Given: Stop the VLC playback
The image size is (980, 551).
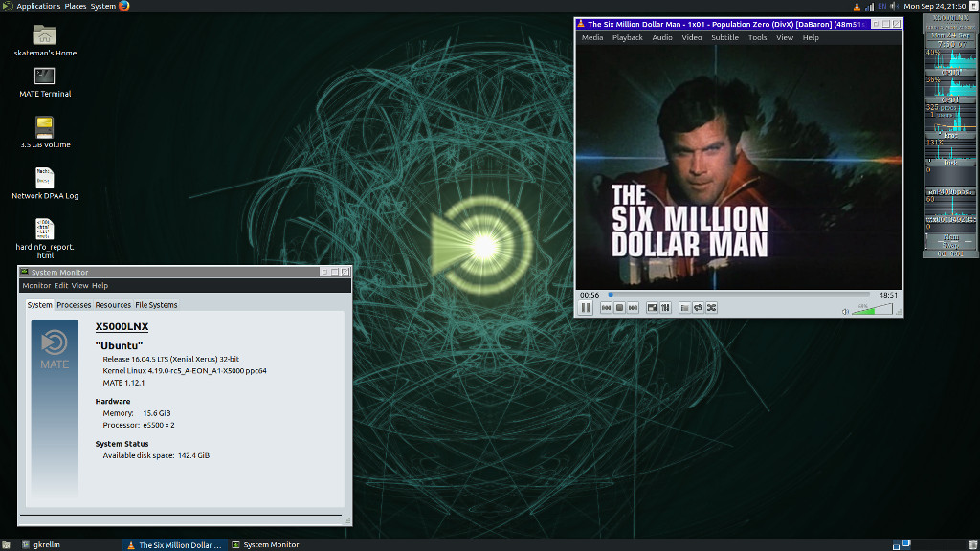Looking at the screenshot, I should click(x=619, y=307).
